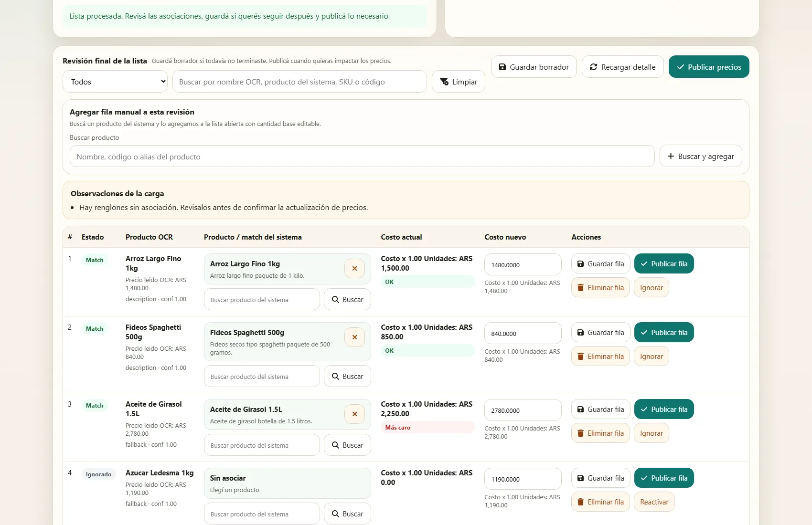Edit new cost 1190.0000 field
The height and width of the screenshot is (525, 812).
coord(523,479)
